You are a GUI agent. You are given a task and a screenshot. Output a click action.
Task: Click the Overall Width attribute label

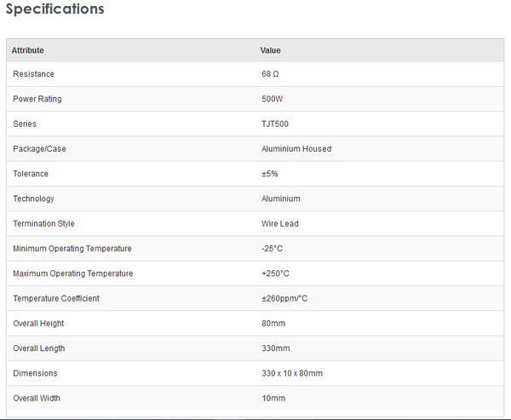[37, 398]
